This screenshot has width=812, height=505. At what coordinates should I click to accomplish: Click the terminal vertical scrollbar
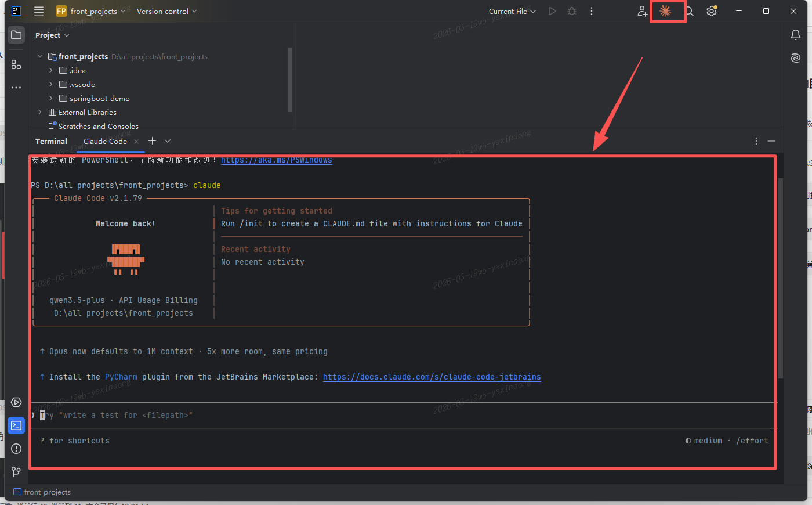780,279
